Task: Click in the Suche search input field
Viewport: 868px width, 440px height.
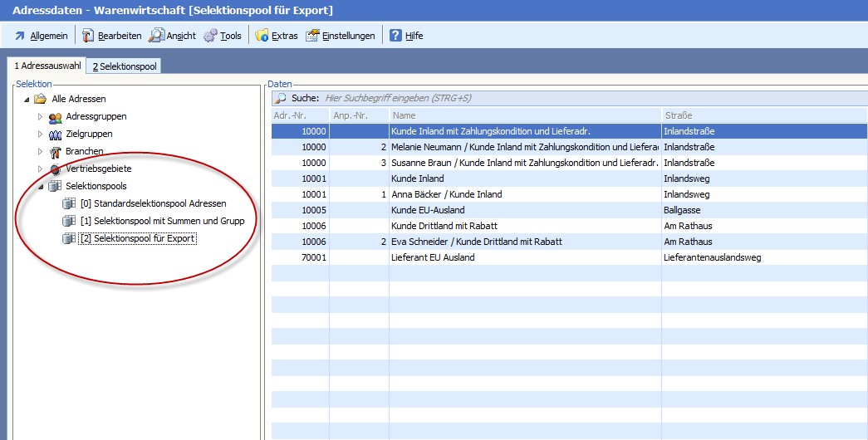Action: coord(498,98)
